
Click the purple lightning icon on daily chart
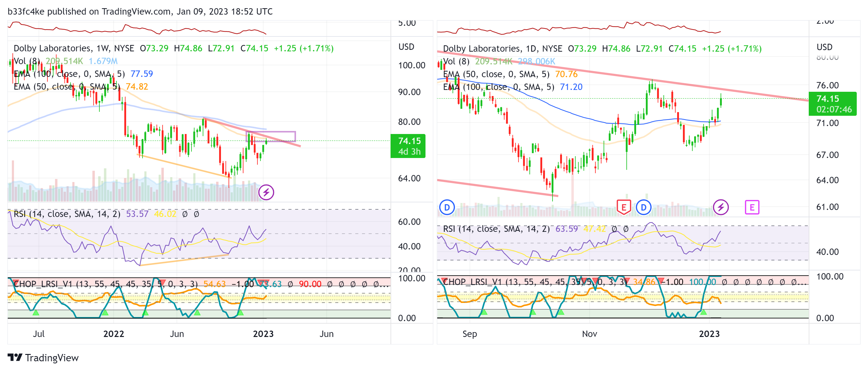720,207
